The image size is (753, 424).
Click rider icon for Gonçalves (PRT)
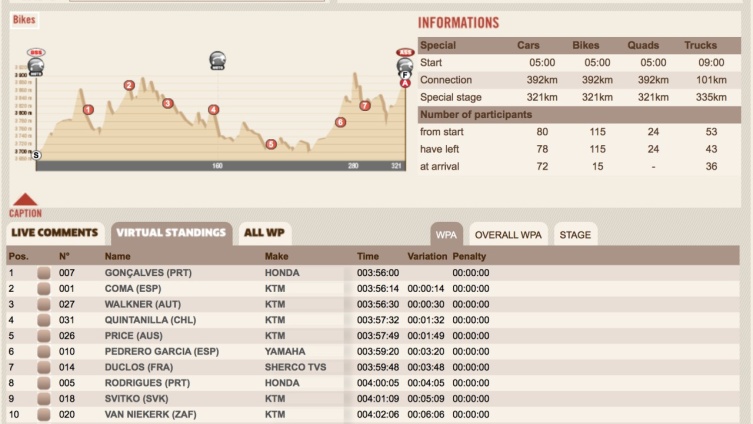point(44,273)
